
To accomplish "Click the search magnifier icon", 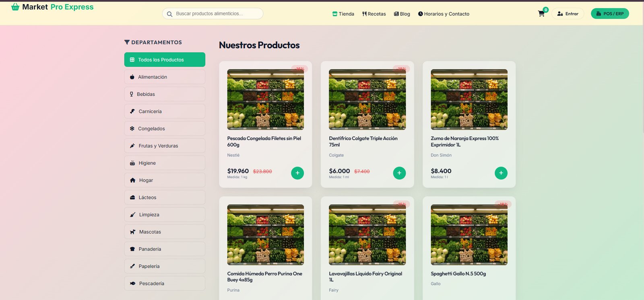I will (x=169, y=14).
